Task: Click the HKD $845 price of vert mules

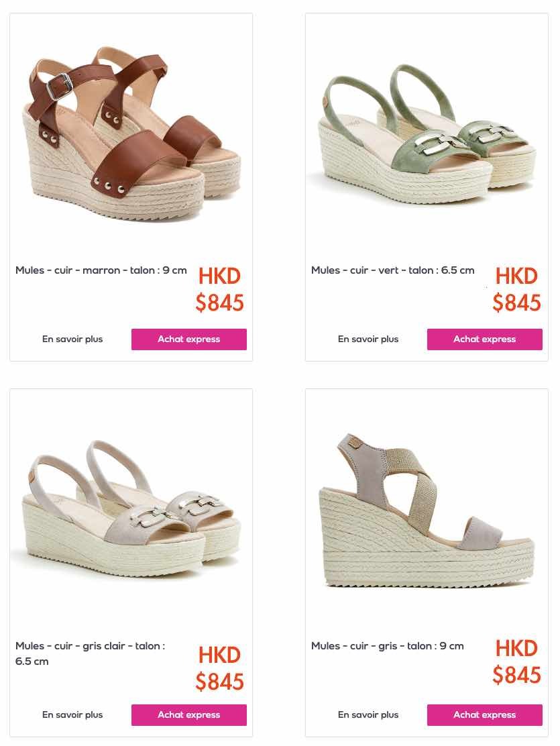Action: [516, 289]
